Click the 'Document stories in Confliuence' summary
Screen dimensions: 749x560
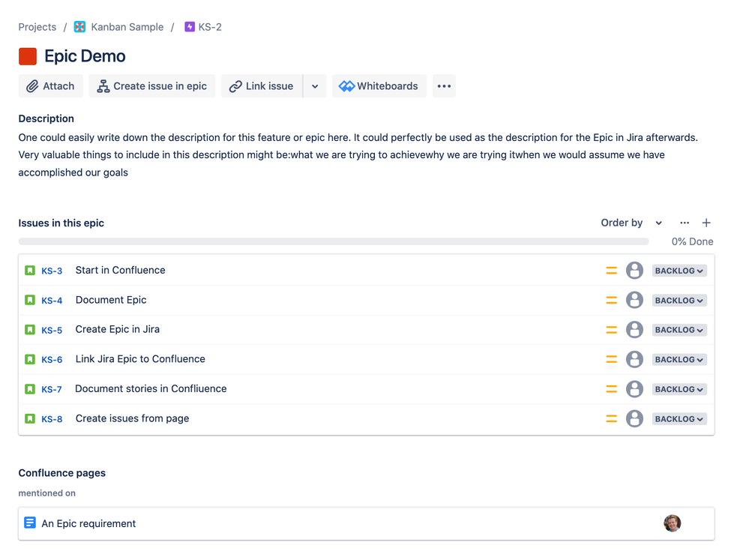click(x=151, y=388)
